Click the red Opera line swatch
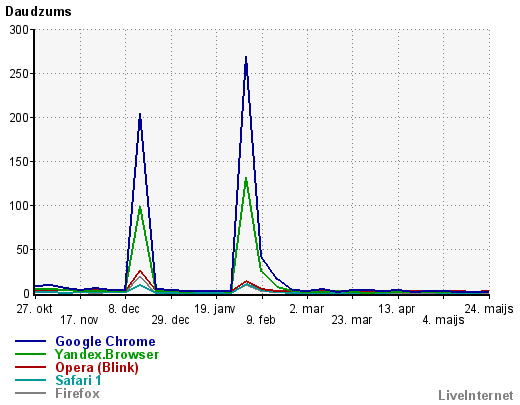The width and height of the screenshot is (520, 405). pyautogui.click(x=30, y=367)
